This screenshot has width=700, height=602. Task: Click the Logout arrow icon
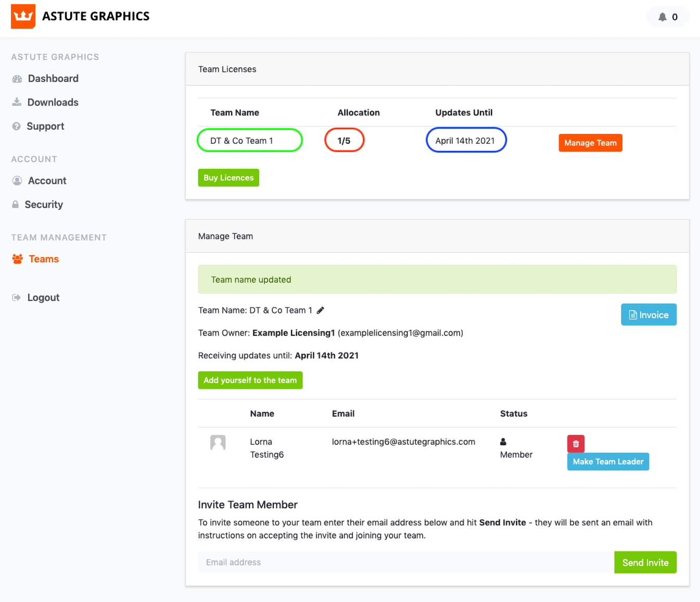17,297
